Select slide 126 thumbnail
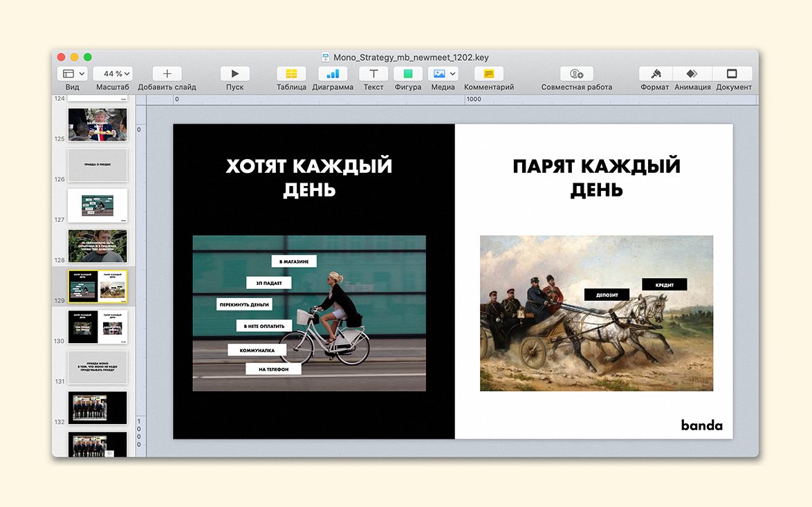The height and width of the screenshot is (507, 812). click(98, 165)
